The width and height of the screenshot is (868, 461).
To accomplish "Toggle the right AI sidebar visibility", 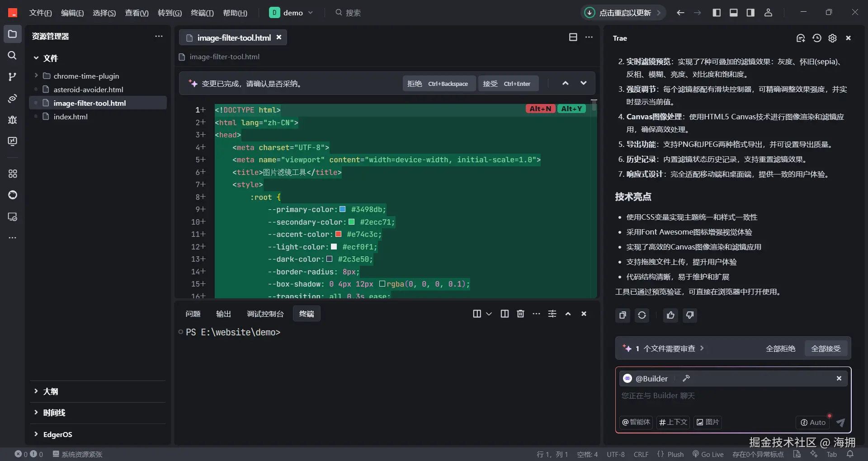I will (751, 13).
